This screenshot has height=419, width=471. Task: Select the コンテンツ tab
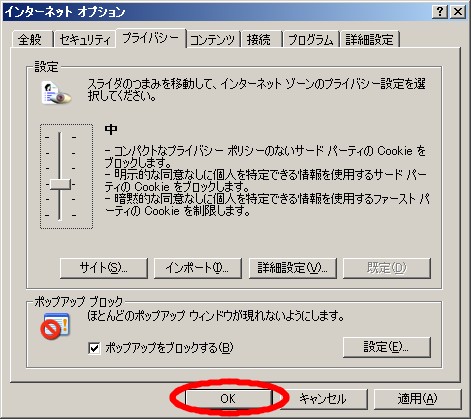[x=212, y=40]
